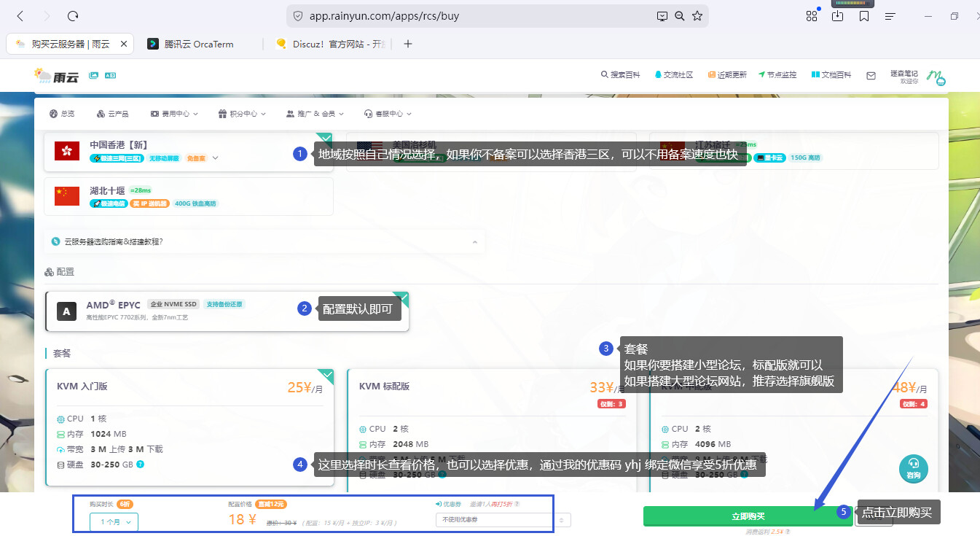Expand 客服中心 menu
This screenshot has width=980, height=536.
pos(388,114)
